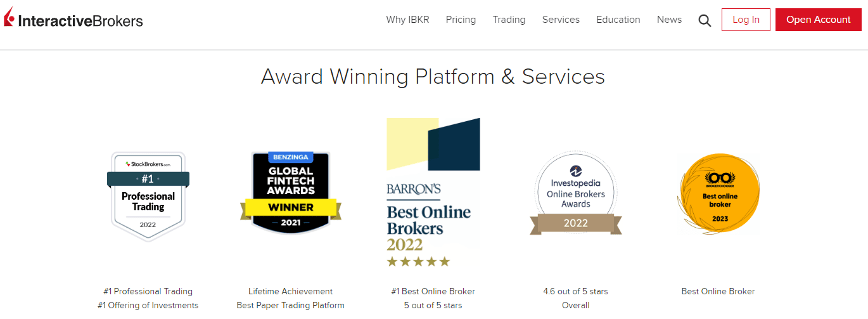This screenshot has height=319, width=868.
Task: Select the Best Paper Trading Platform text
Action: tap(290, 305)
